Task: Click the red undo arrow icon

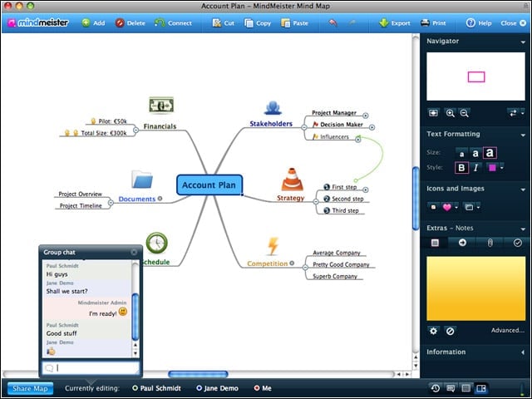Action: [332, 22]
